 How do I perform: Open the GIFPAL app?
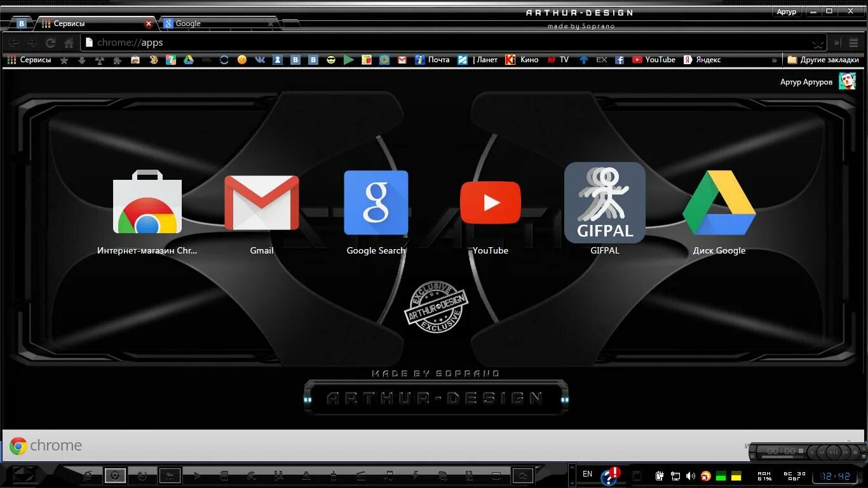pos(604,203)
